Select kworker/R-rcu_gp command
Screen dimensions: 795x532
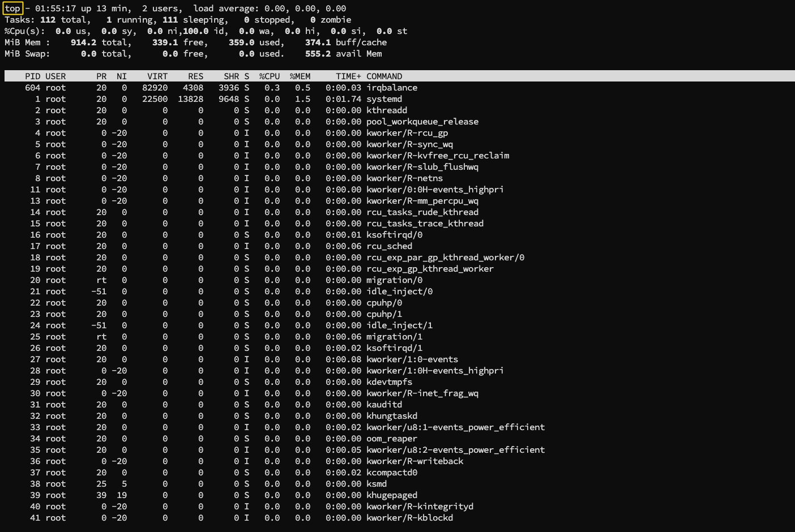coord(407,133)
